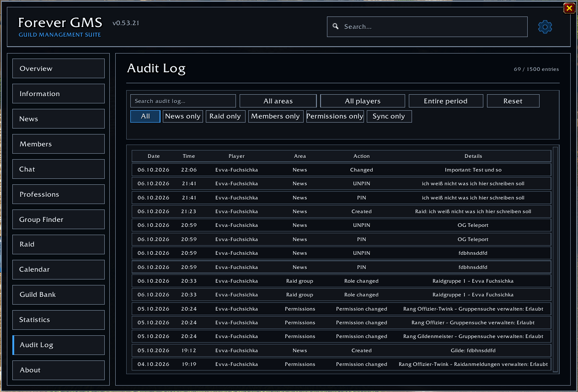The image size is (578, 392).
Task: Select Audit Log in the sidebar
Action: tap(59, 345)
